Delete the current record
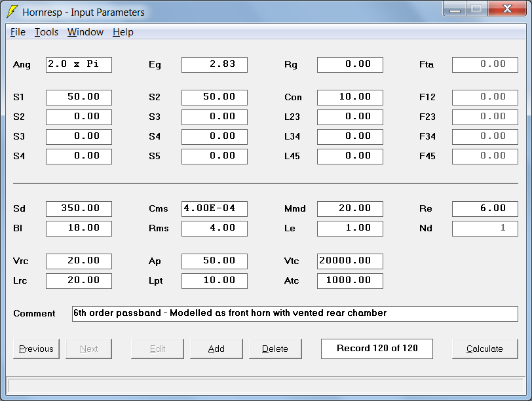Viewport: 532px width, 401px height. (x=275, y=349)
